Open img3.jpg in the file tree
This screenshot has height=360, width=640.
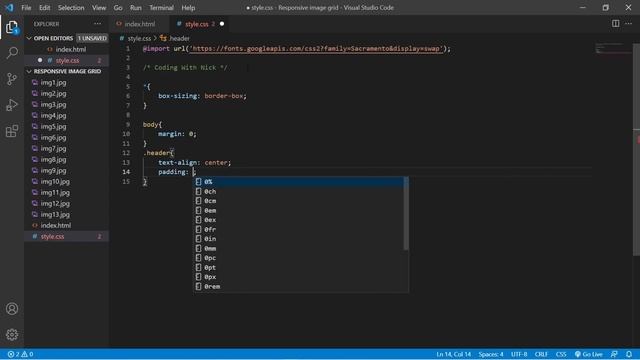pyautogui.click(x=67, y=104)
